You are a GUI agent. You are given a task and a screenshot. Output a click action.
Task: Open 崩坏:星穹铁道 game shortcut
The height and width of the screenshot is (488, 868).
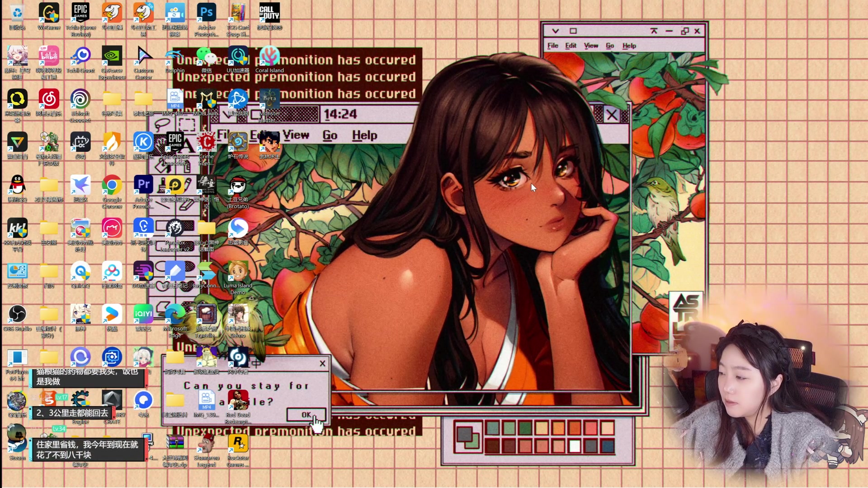[17, 62]
